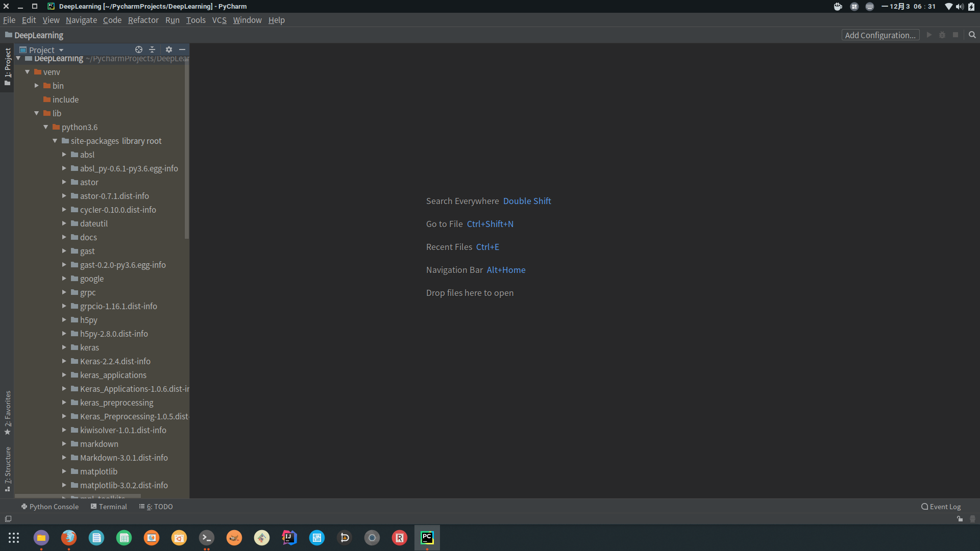The height and width of the screenshot is (551, 980).
Task: Open the red R dock icon
Action: [x=400, y=538]
